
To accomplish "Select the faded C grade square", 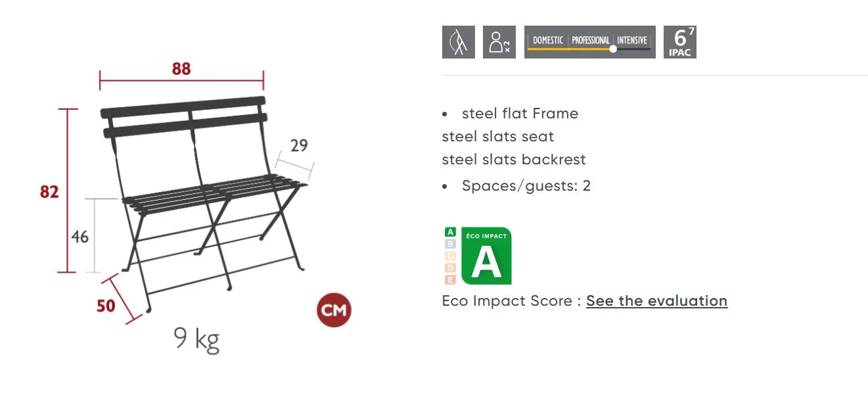I will click(450, 256).
